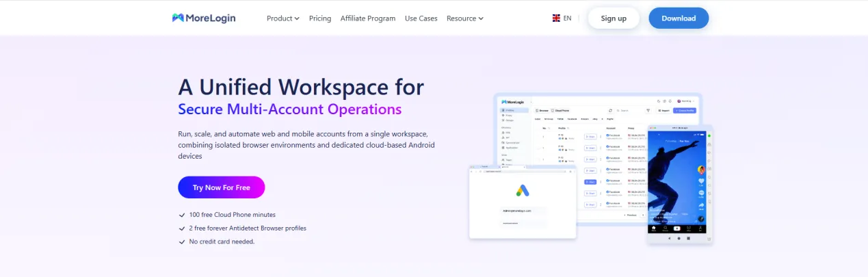The height and width of the screenshot is (277, 868).
Task: Click the 'Secure Multi-Account Operations' subheading
Action: click(x=290, y=109)
